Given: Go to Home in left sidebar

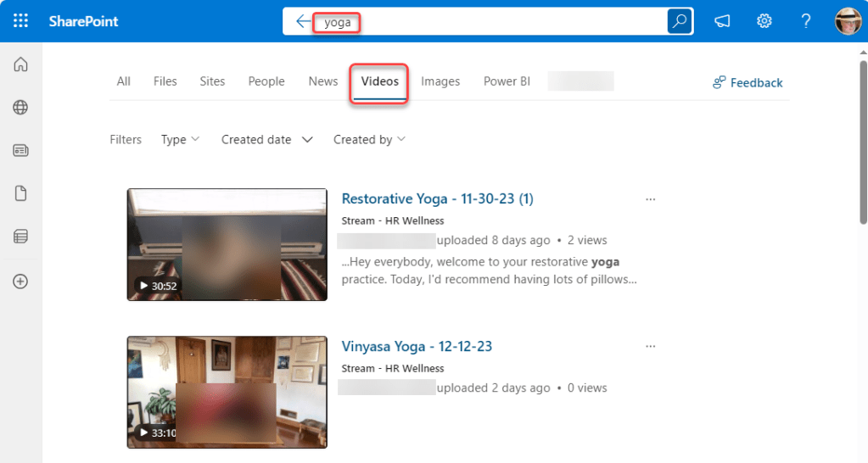Looking at the screenshot, I should [21, 65].
